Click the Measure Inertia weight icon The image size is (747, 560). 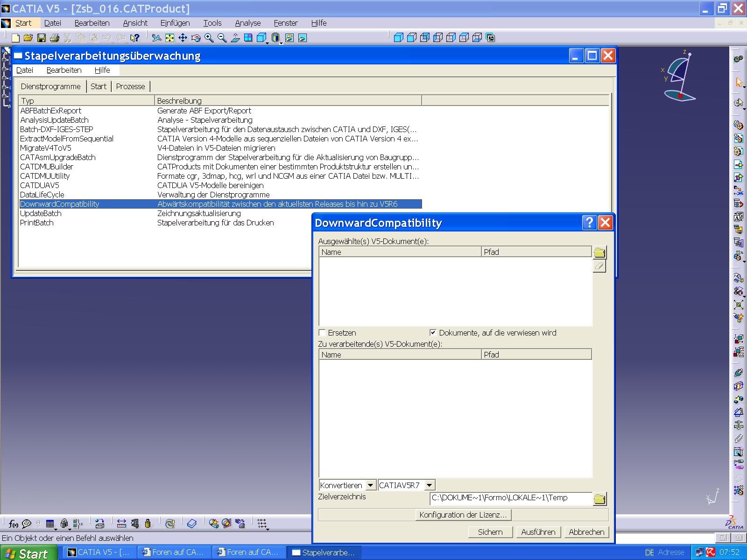(x=148, y=524)
